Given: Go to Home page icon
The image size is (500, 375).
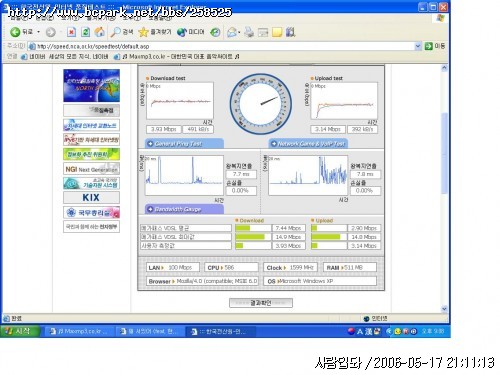Looking at the screenshot, I should coord(99,32).
